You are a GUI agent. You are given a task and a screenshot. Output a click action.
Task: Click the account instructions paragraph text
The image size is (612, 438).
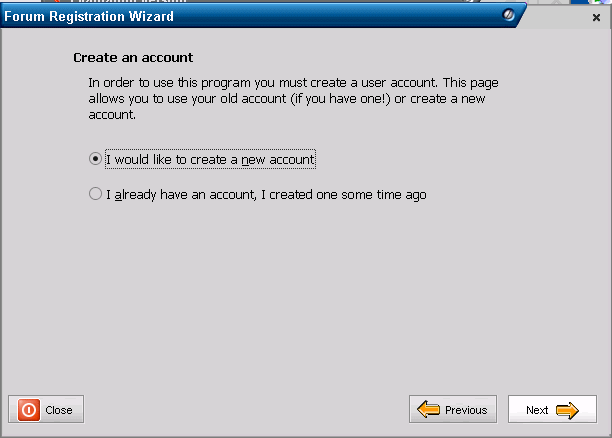pos(293,98)
